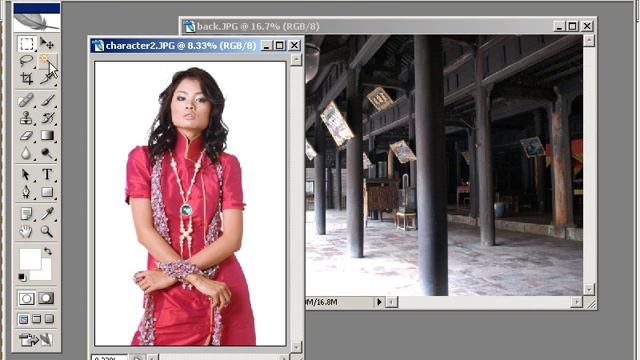Select the Magic Wand tool
The image size is (640, 360).
pyautogui.click(x=47, y=61)
